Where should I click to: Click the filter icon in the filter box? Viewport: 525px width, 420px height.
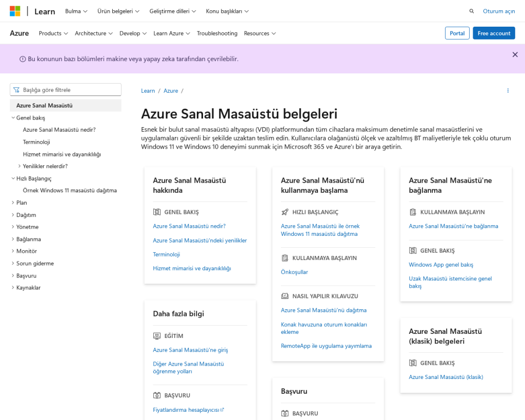coord(16,90)
